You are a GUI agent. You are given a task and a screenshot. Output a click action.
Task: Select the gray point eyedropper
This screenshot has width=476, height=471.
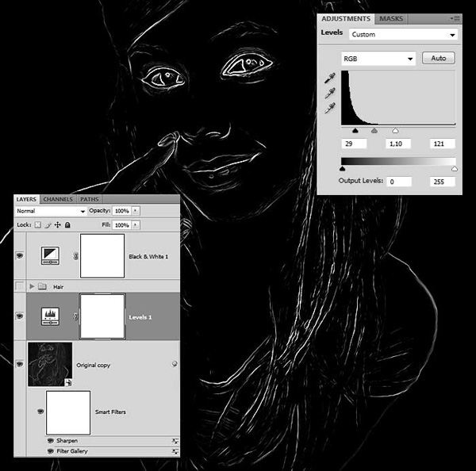point(330,93)
